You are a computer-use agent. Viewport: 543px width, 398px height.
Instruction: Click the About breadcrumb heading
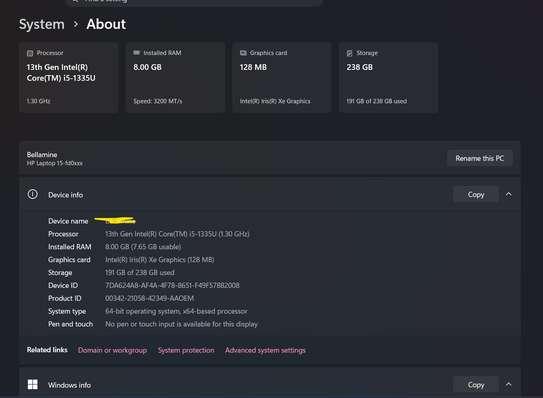(106, 24)
